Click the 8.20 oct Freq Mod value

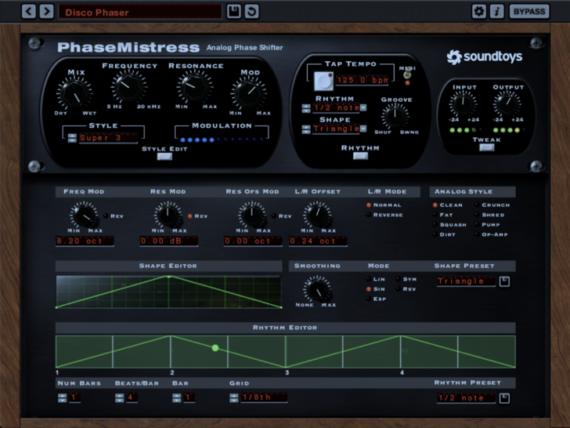[84, 241]
